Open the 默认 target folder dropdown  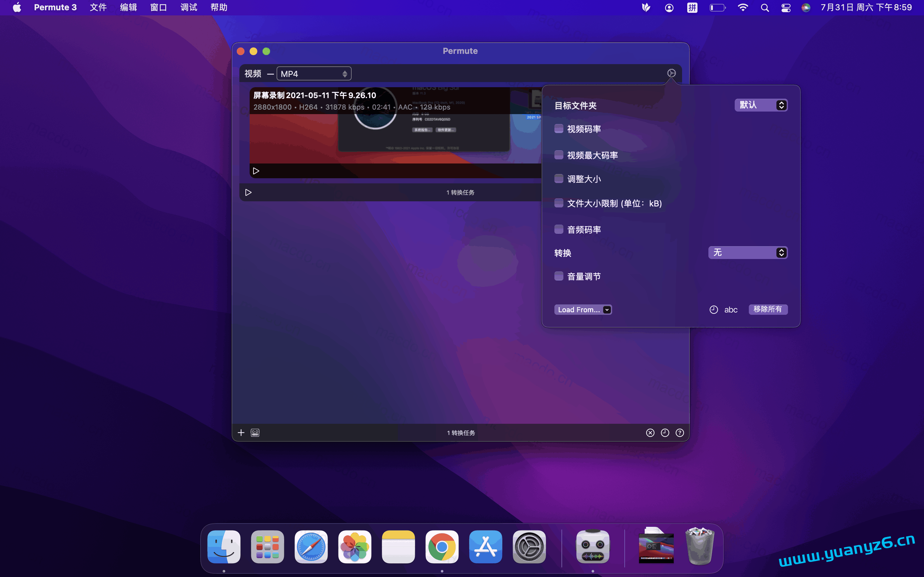(x=761, y=105)
